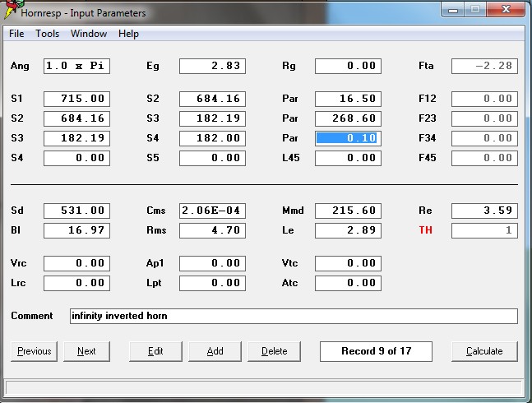The height and width of the screenshot is (403, 532).
Task: Close the Hornresp window
Action: [x=506, y=9]
